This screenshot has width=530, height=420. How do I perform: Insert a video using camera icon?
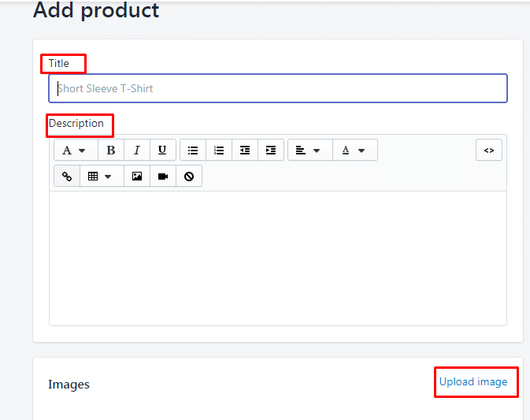163,176
